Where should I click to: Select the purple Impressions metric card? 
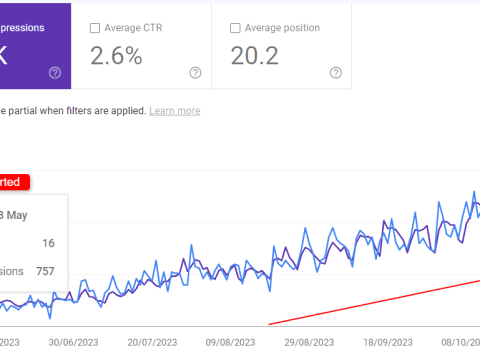pyautogui.click(x=35, y=46)
